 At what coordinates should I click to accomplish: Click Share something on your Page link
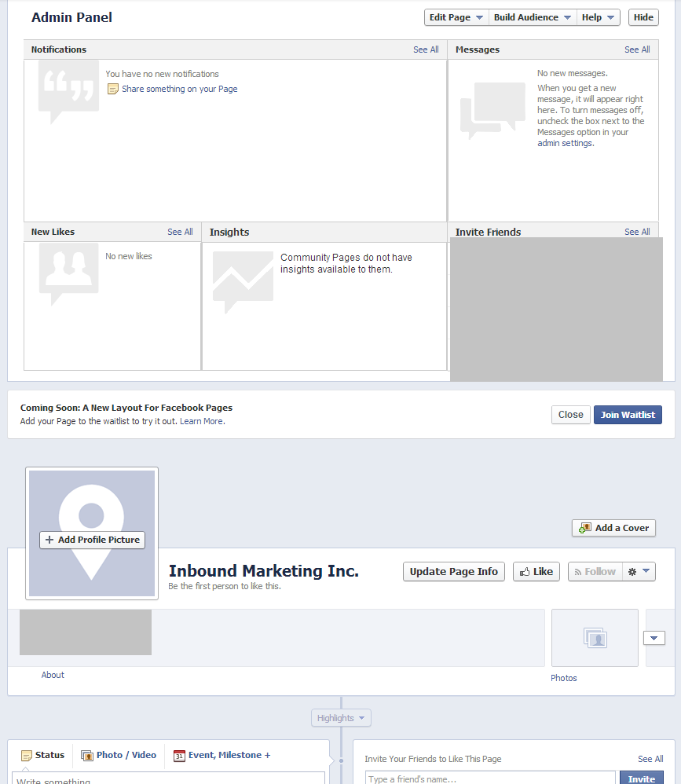click(180, 89)
